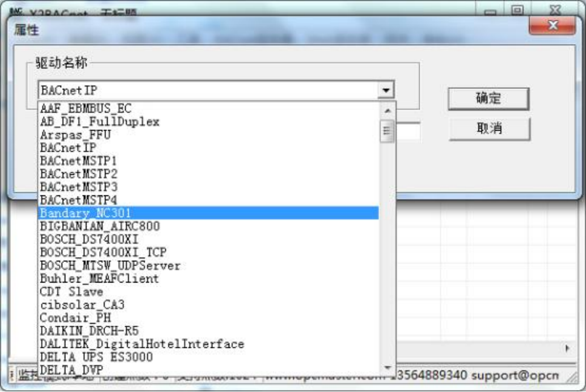Click the dropdown list scroll up arrow
586x392 pixels.
click(x=387, y=111)
